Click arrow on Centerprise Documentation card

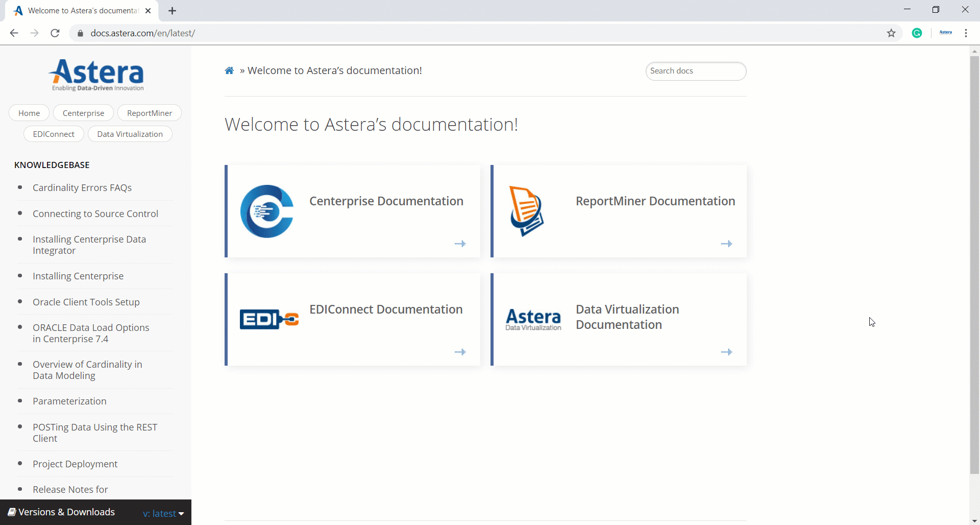pos(460,244)
